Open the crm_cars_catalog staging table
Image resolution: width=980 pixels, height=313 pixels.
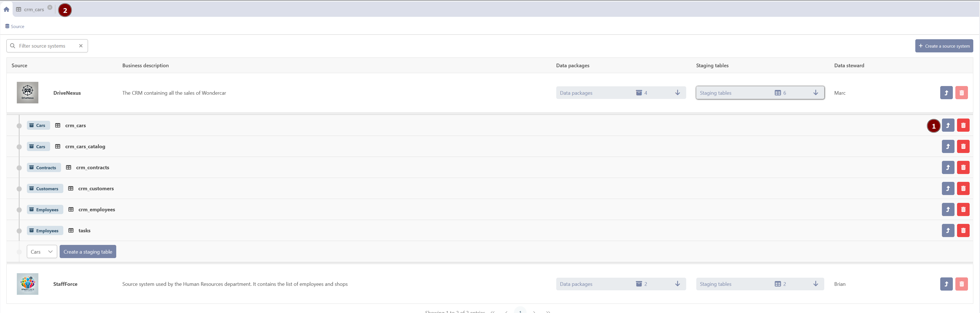(x=948, y=146)
